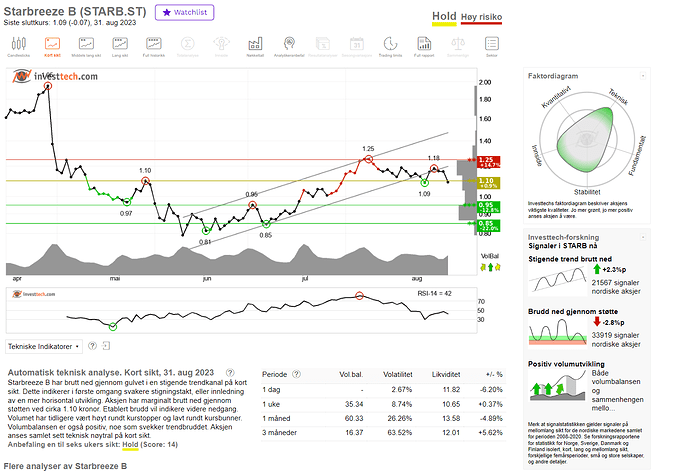The height and width of the screenshot is (471, 690).
Task: Click the VolBal arrows indicator
Action: 491,267
